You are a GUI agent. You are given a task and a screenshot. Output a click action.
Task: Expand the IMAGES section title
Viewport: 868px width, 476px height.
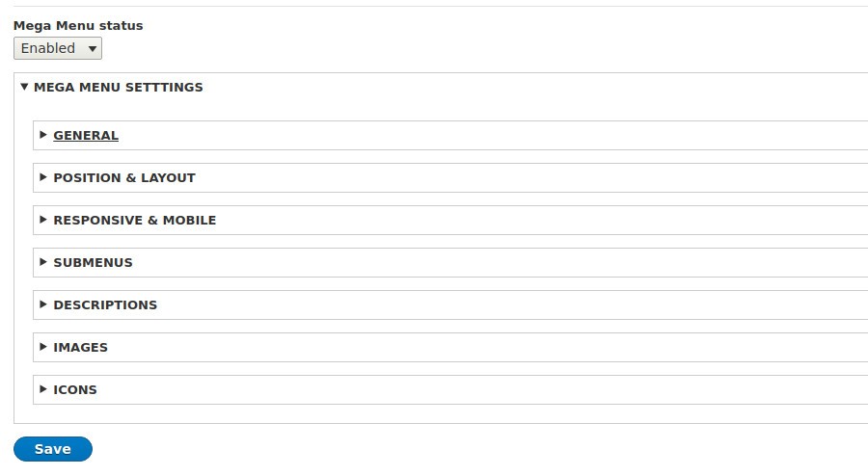tap(80, 347)
